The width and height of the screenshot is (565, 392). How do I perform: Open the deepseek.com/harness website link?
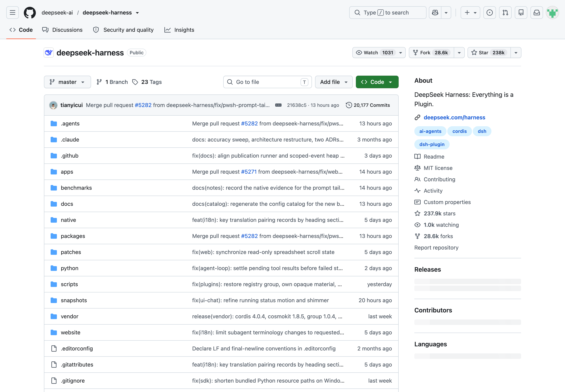pyautogui.click(x=454, y=117)
